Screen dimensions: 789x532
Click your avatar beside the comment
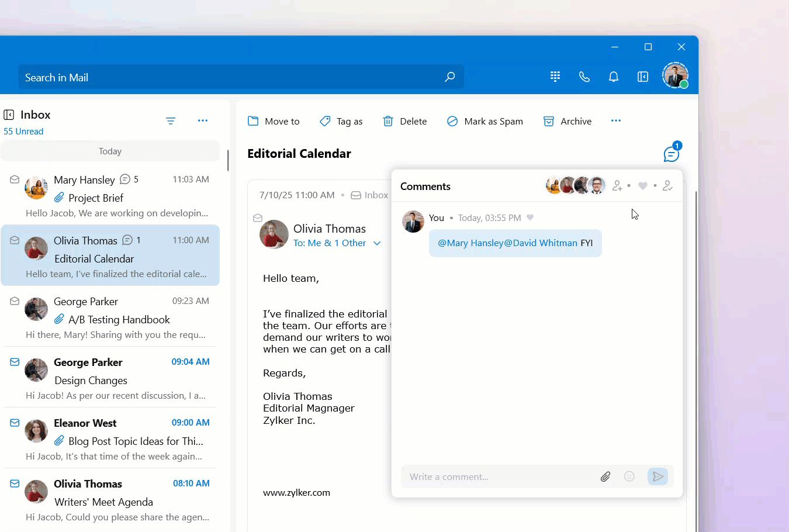click(413, 222)
